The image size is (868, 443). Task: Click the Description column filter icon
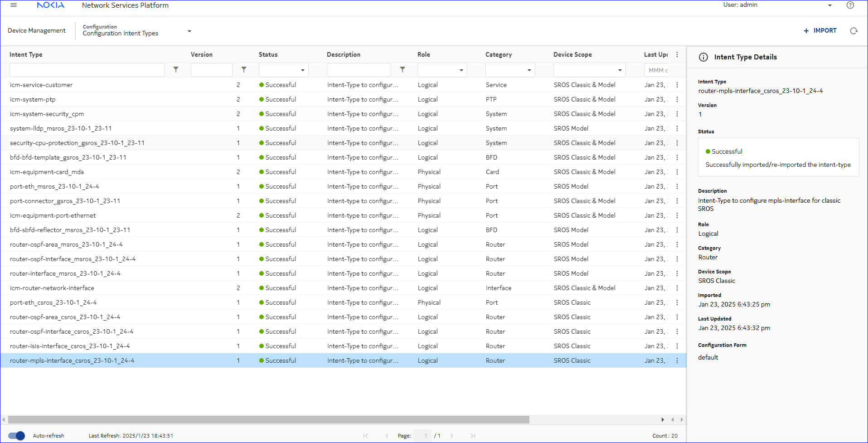(x=402, y=70)
